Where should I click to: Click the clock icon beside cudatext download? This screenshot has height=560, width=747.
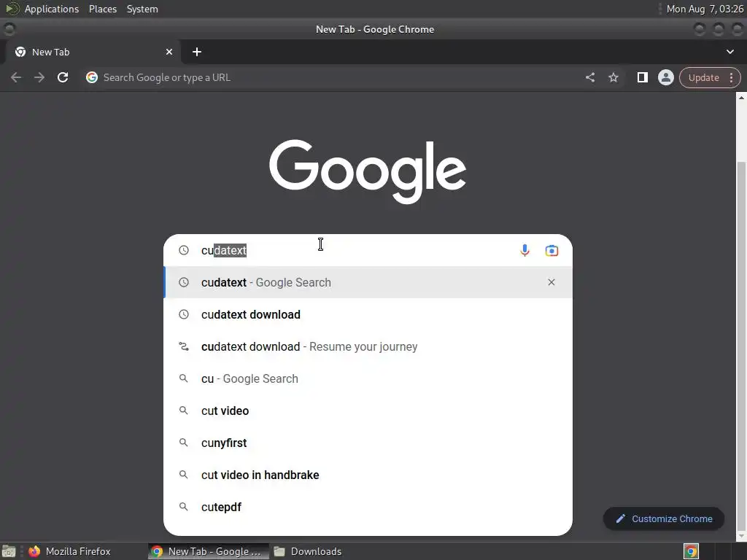[183, 314]
